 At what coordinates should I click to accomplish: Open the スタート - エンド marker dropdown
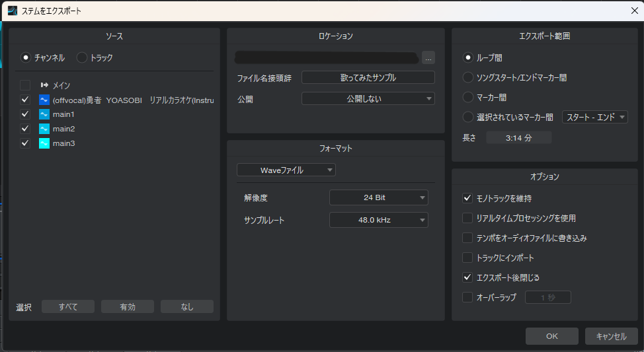click(x=594, y=117)
